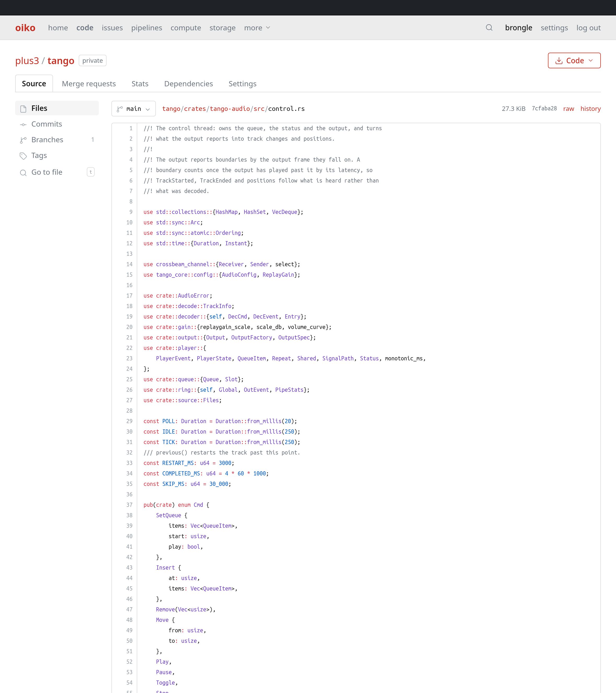The width and height of the screenshot is (616, 693).
Task: Click the log out link
Action: pos(589,28)
